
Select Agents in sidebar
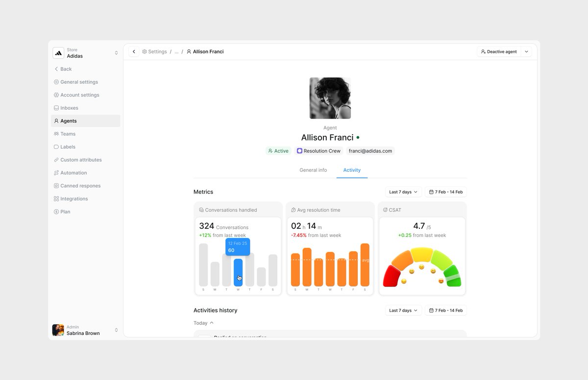point(85,121)
